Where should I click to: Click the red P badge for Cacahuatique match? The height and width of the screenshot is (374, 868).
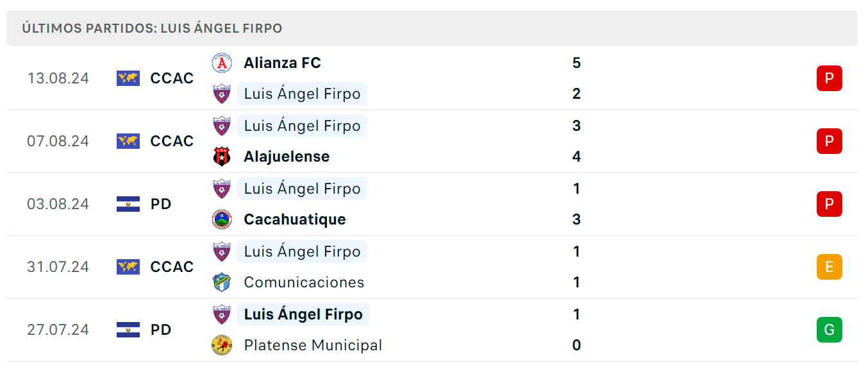click(x=829, y=204)
